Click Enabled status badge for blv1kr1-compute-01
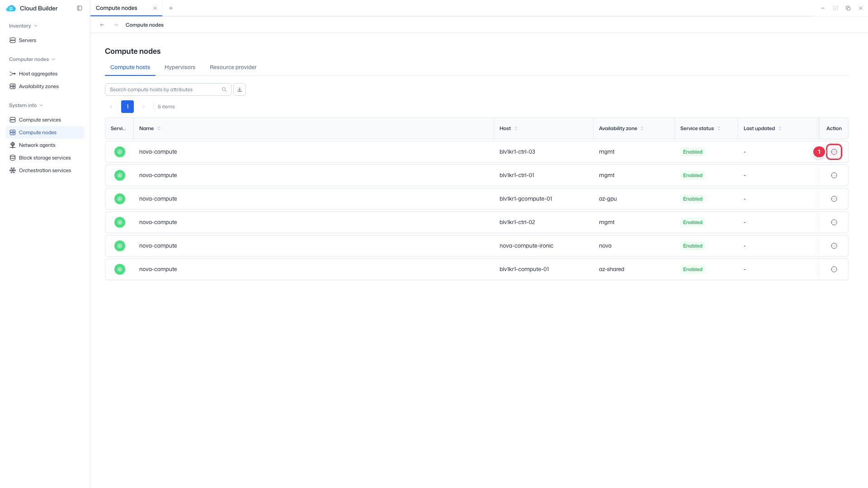This screenshot has height=488, width=868. pos(693,269)
